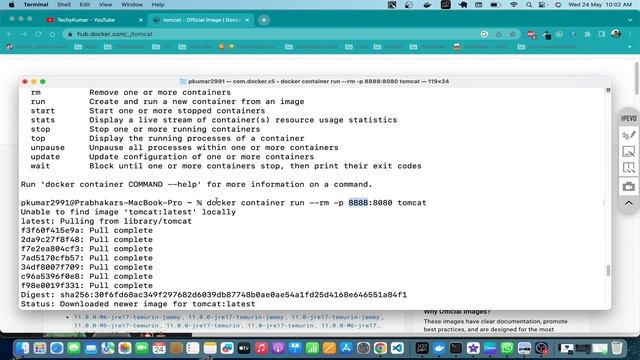Click the battery status icon
The width and height of the screenshot is (640, 360).
tap(496, 4)
